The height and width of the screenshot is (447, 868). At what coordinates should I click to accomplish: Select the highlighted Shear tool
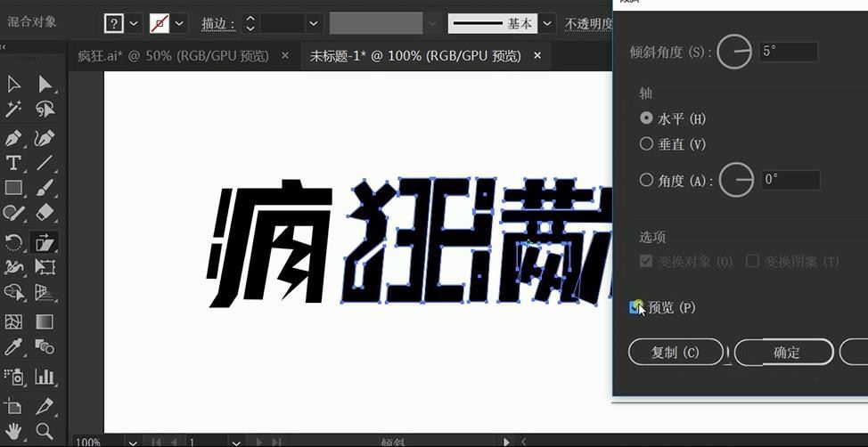45,242
